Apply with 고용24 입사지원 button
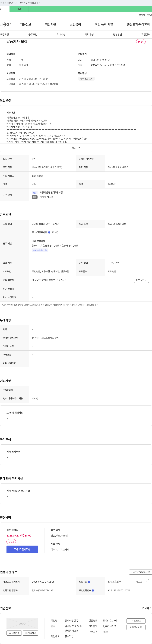Screen dimensions: 152x644 pos(22,549)
